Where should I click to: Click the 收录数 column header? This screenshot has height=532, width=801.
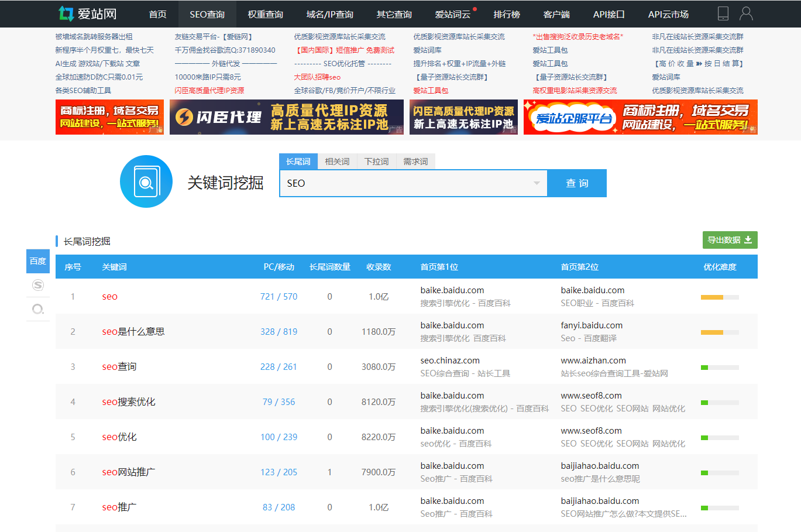point(379,267)
